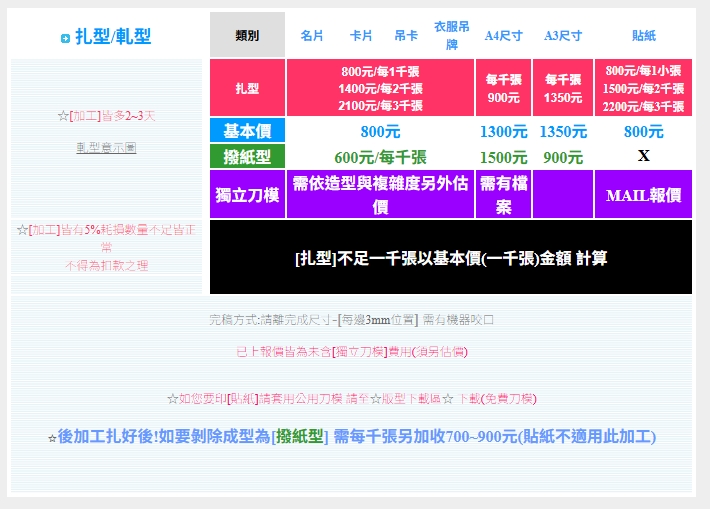710x509 pixels.
Task: Click the 5%耗損 processing note
Action: pos(106,247)
